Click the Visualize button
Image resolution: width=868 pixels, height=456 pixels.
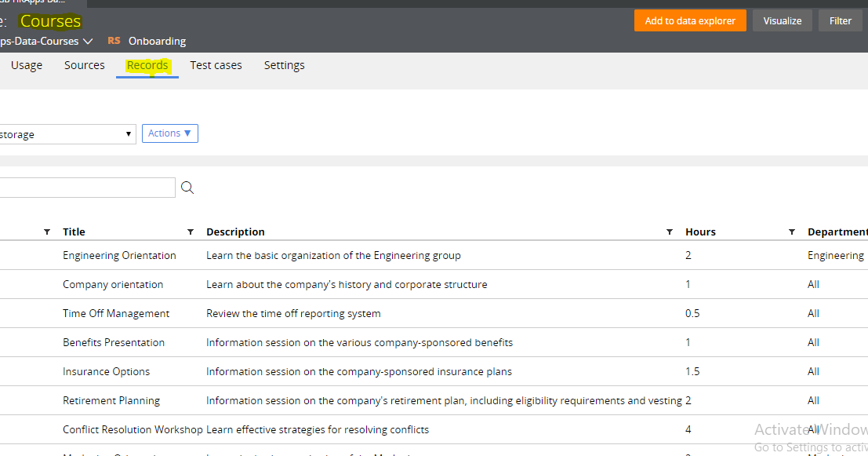782,20
